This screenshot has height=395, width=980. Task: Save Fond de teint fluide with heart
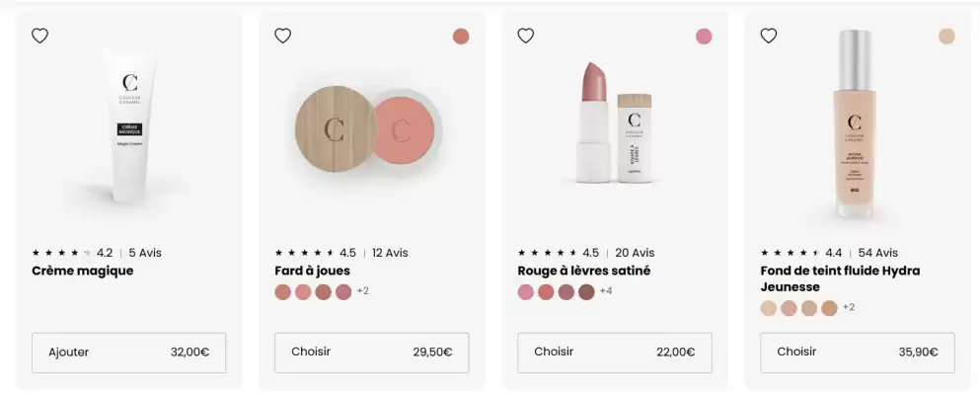pos(769,36)
